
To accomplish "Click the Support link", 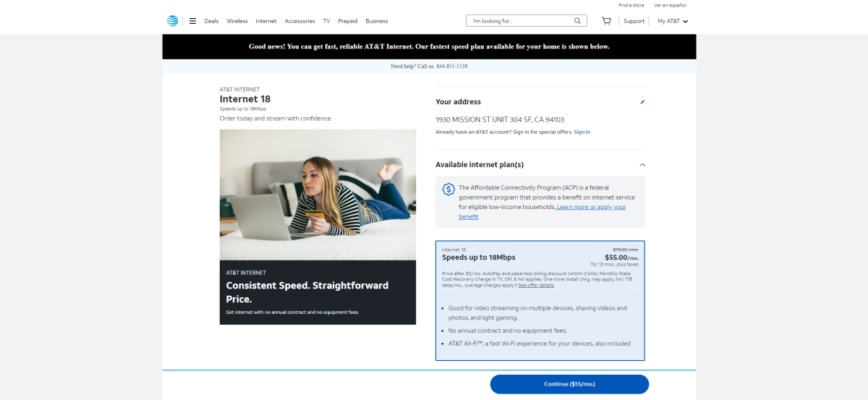I will point(634,21).
